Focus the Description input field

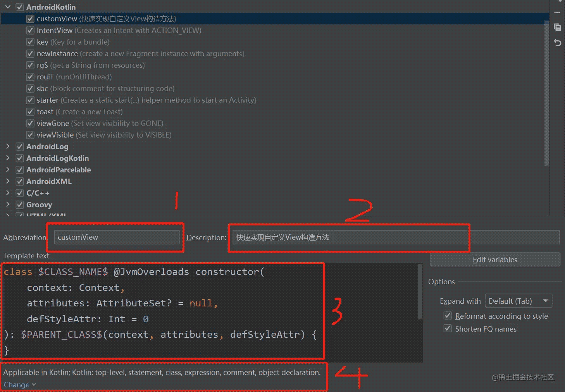[395, 237]
